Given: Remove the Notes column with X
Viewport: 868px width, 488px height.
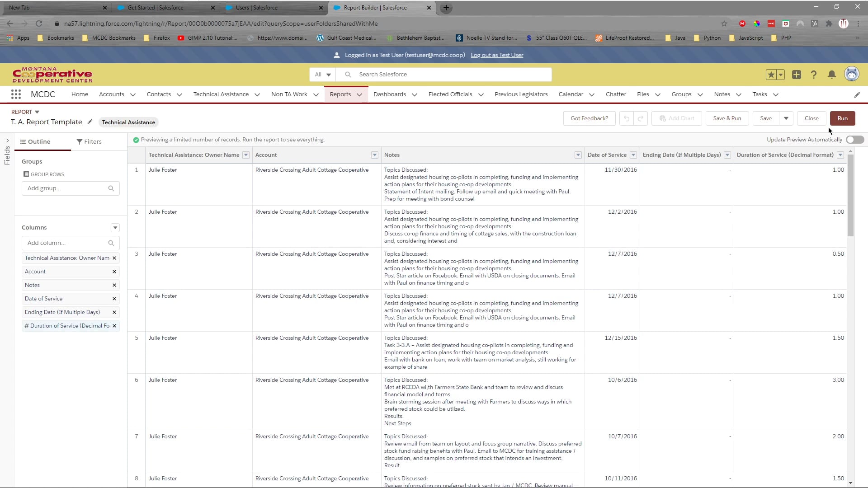Looking at the screenshot, I should [x=114, y=285].
